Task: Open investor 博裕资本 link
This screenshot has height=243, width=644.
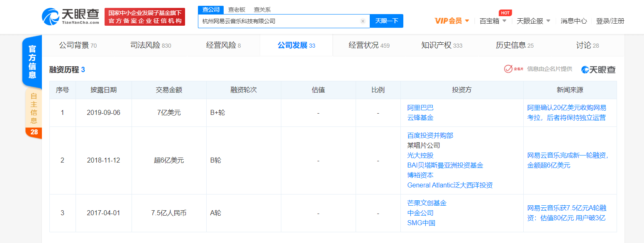Action: click(420, 175)
